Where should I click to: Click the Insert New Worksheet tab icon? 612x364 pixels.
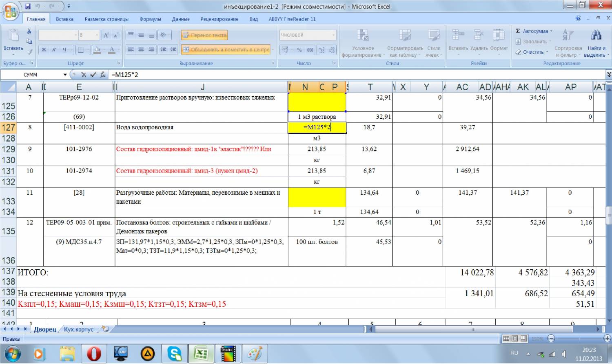[106, 329]
